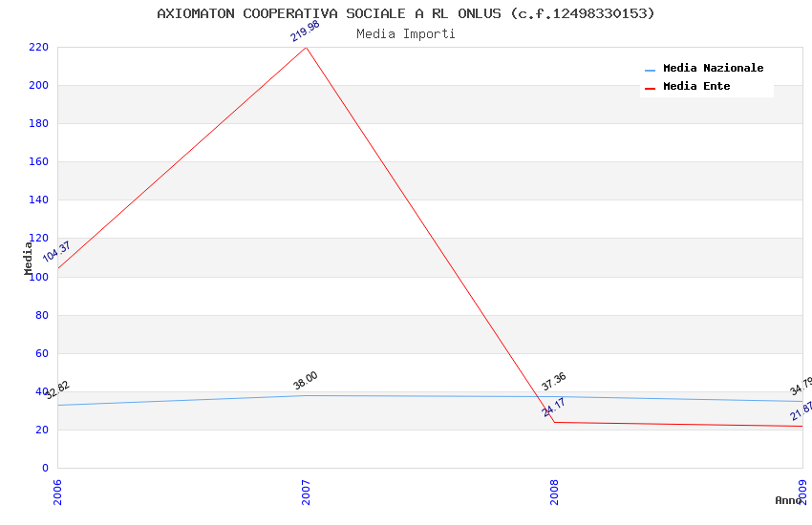Select the 32.82 data label
This screenshot has height=525, width=812.
[57, 390]
